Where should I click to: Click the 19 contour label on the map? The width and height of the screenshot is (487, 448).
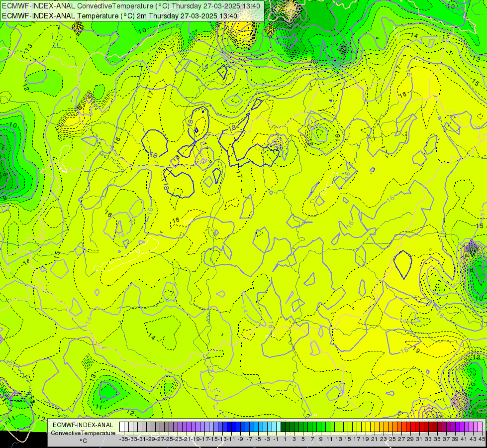(416, 350)
